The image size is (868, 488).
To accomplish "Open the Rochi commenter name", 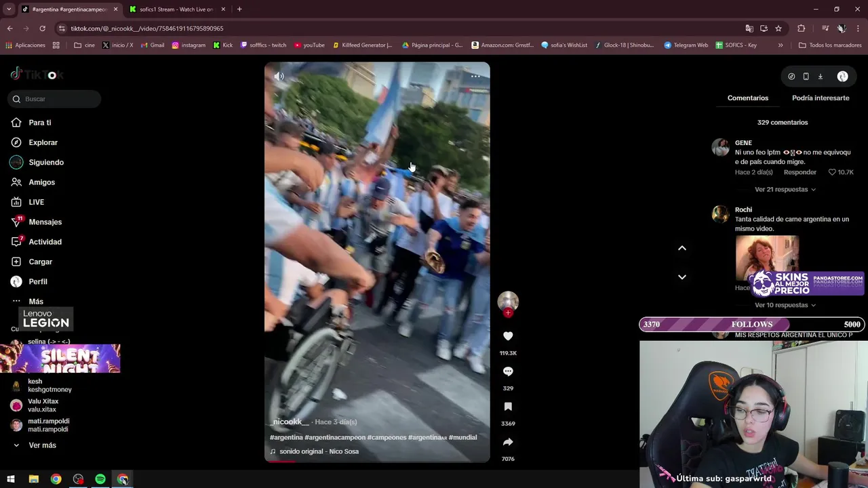I will [743, 210].
